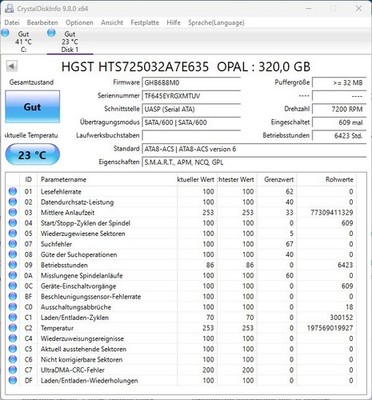This screenshot has width=372, height=400.
Task: Go to previous disk with left arrow
Action: 12,66
